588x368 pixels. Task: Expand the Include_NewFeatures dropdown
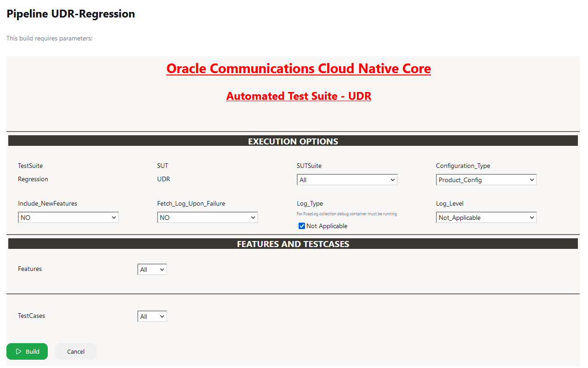point(68,218)
